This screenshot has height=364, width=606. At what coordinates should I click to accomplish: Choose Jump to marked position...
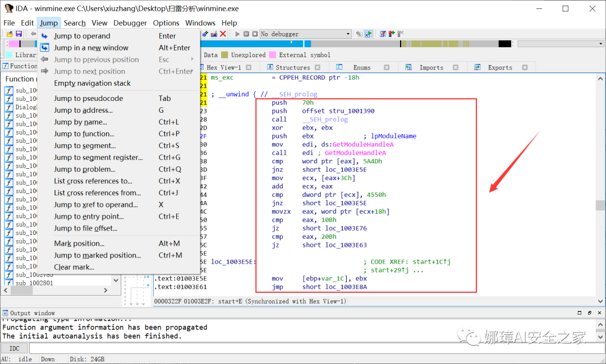tap(118, 255)
